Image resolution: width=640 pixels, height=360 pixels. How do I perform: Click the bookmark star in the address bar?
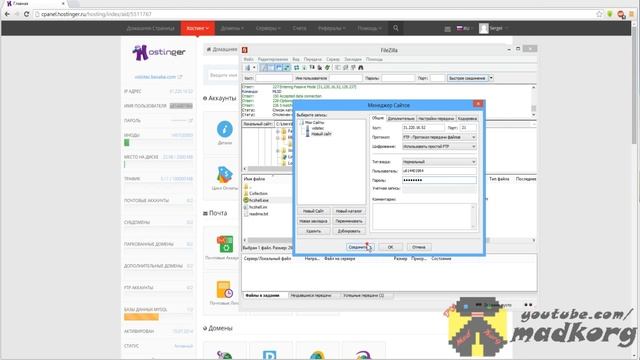click(599, 14)
